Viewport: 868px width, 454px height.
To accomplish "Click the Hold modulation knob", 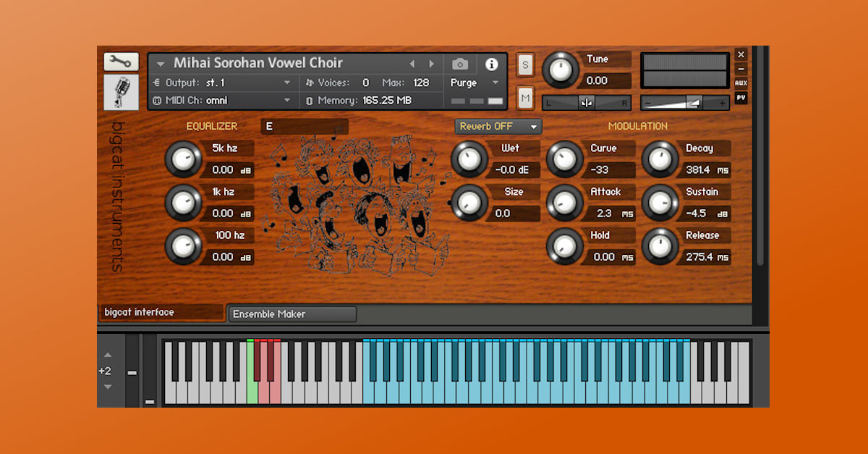I will coord(564,246).
